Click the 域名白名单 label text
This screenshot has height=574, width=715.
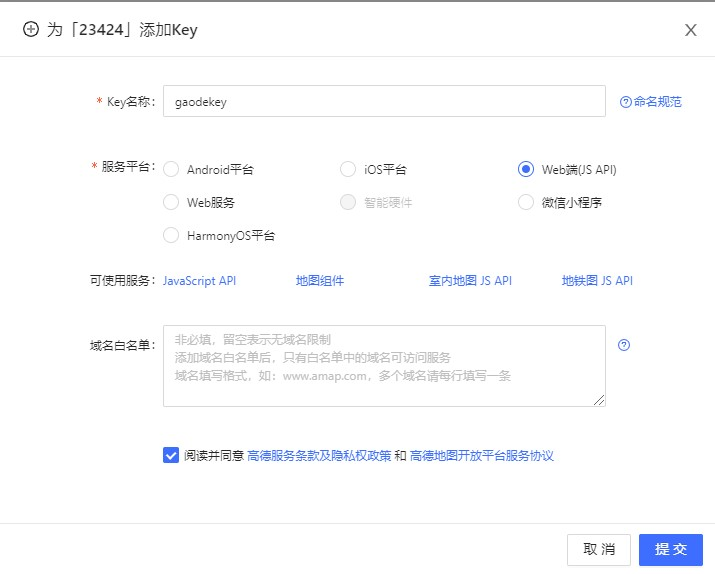[x=122, y=346]
